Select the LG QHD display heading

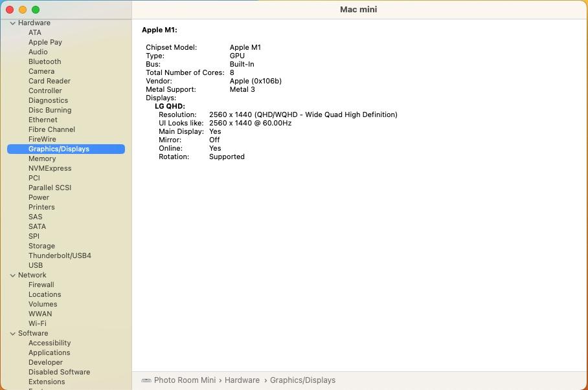[170, 106]
